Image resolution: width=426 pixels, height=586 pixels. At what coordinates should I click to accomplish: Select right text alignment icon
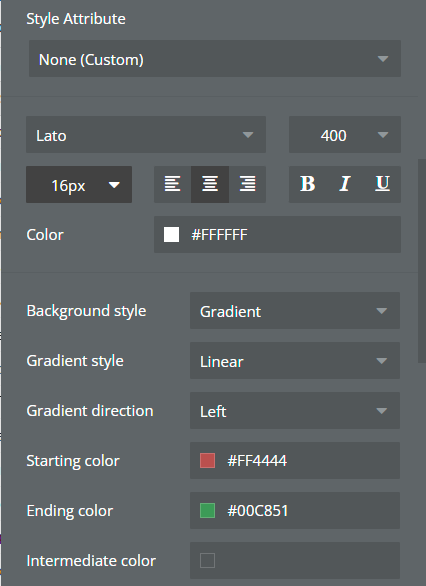click(247, 184)
